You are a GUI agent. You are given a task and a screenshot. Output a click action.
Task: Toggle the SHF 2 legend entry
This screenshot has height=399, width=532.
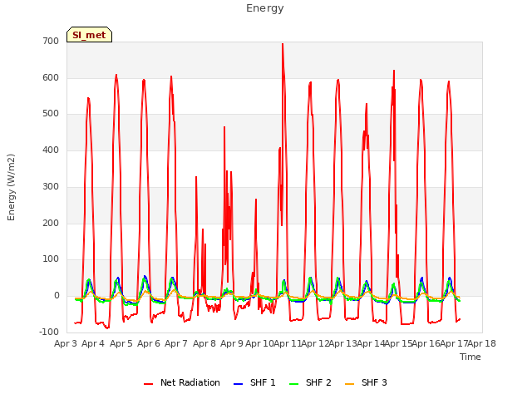(310, 382)
